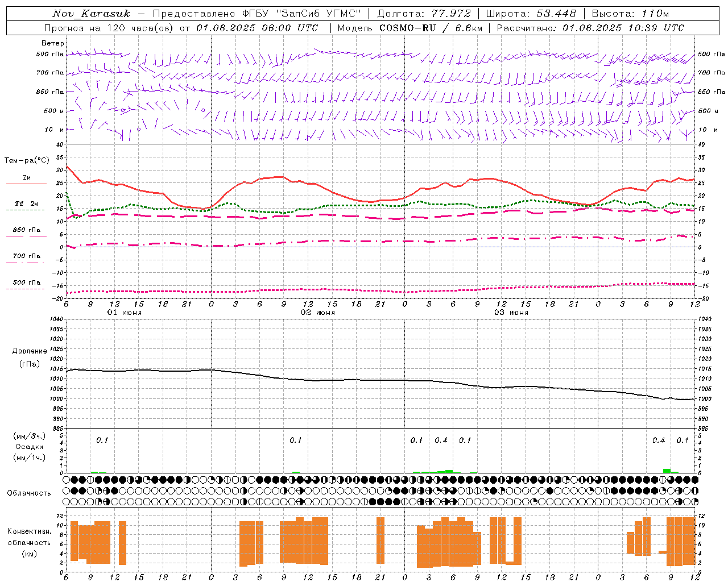Click the Ветер wind section label
The image size is (728, 582).
[52, 43]
